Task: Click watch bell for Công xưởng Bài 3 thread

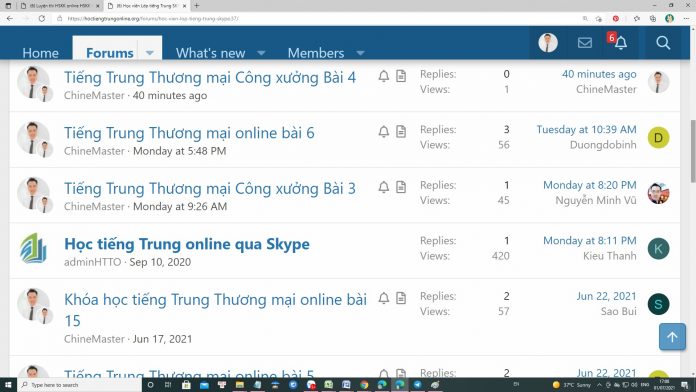Action: pos(384,187)
